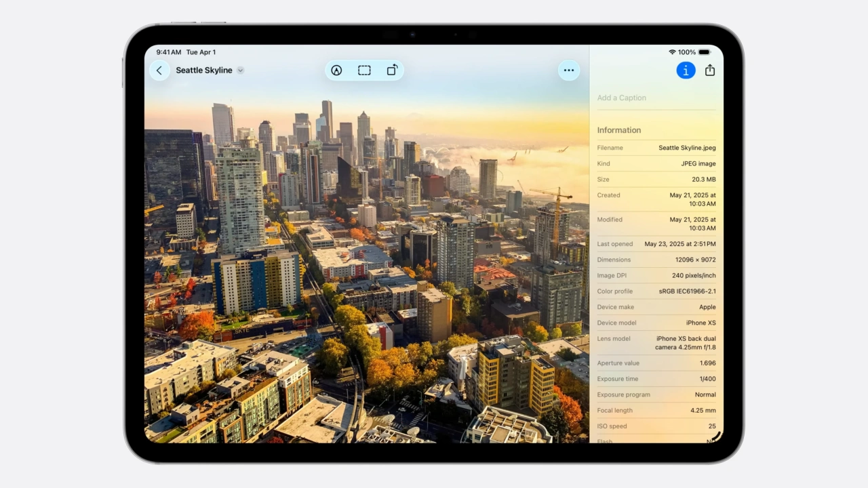
Task: Select the Markup pen tool
Action: 336,70
